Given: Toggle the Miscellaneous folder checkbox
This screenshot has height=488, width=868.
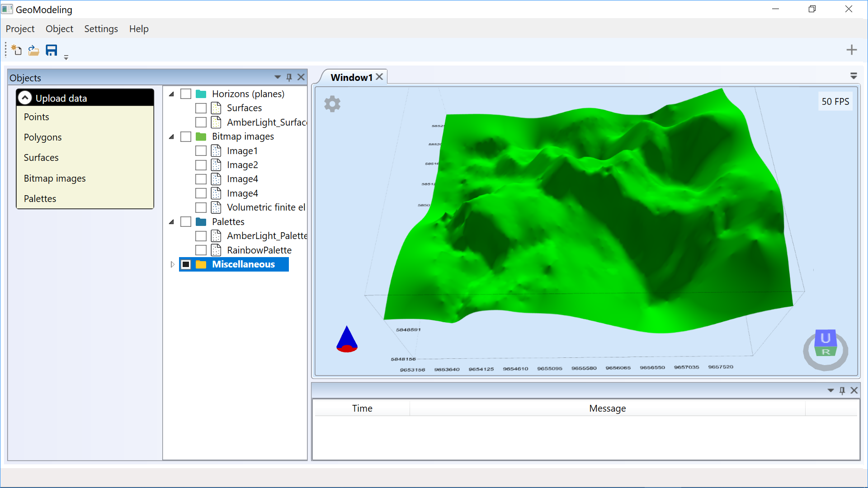Looking at the screenshot, I should click(x=186, y=264).
